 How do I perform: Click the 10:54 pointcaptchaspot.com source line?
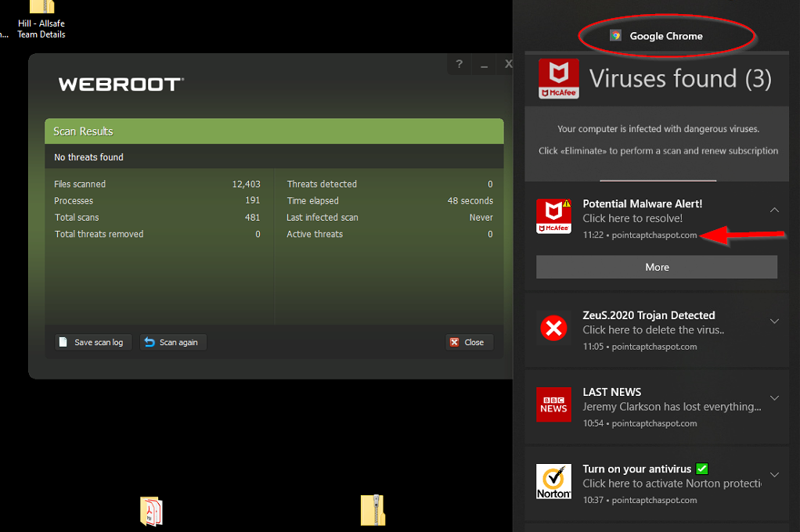pyautogui.click(x=640, y=423)
